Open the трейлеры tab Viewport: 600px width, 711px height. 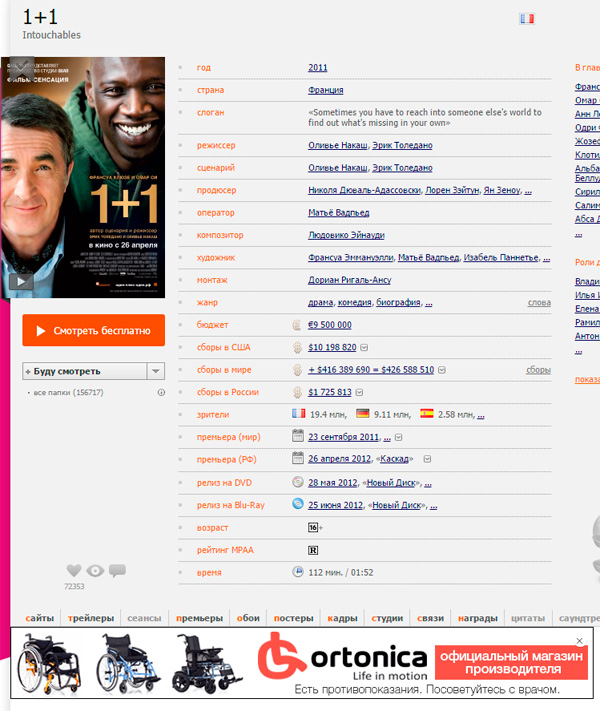pyautogui.click(x=91, y=619)
